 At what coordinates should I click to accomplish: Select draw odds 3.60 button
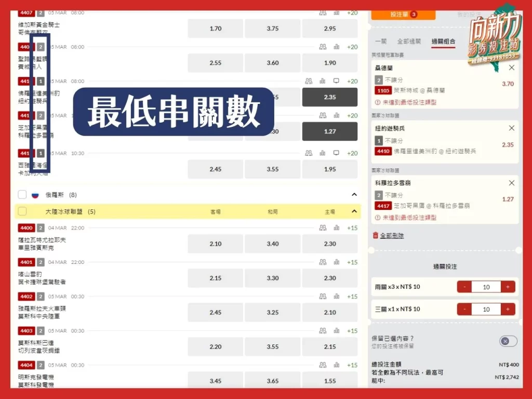pyautogui.click(x=272, y=63)
